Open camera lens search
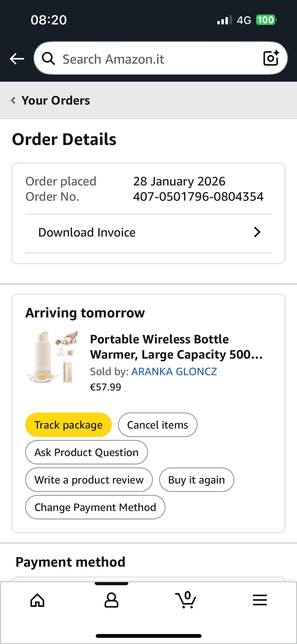 point(271,58)
